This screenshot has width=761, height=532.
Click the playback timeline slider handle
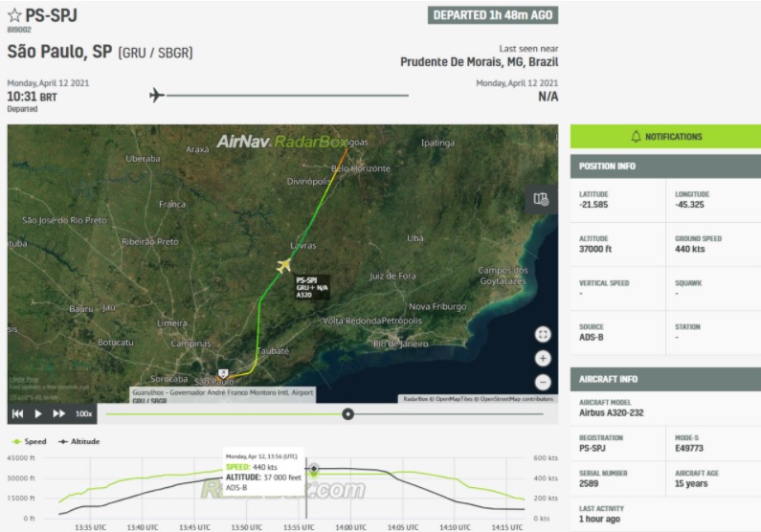point(348,414)
